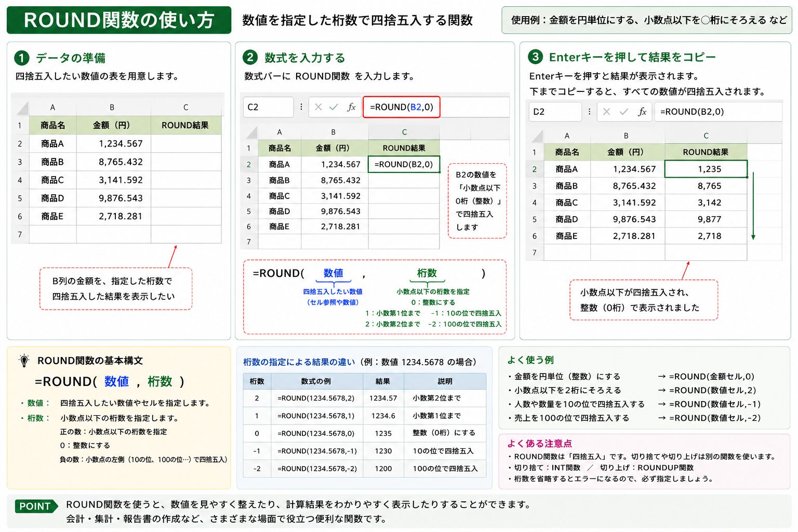Select column B header in step 1 sheet
This screenshot has height=532, width=798.
(x=112, y=108)
